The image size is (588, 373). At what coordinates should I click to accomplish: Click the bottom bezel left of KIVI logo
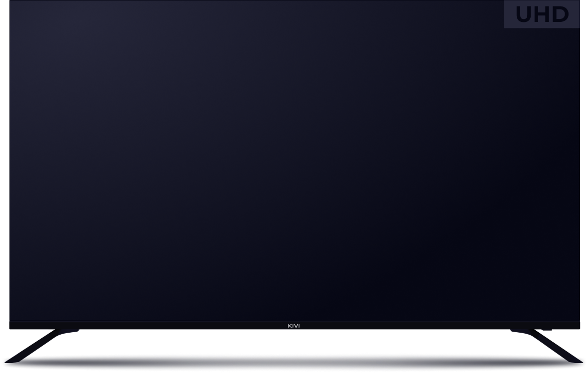click(x=149, y=326)
